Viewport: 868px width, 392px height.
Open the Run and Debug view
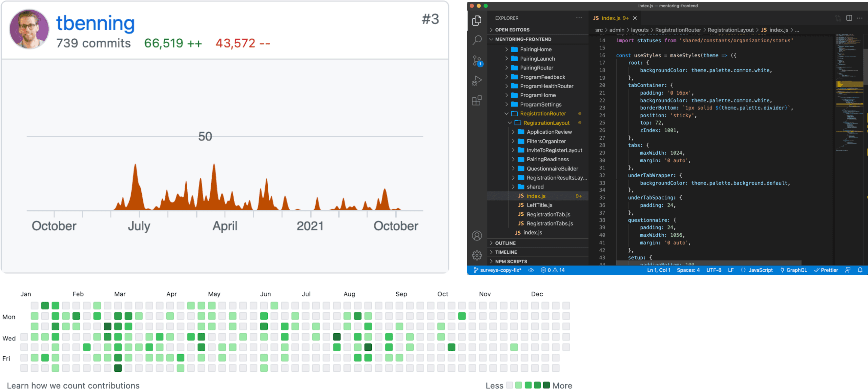[477, 80]
